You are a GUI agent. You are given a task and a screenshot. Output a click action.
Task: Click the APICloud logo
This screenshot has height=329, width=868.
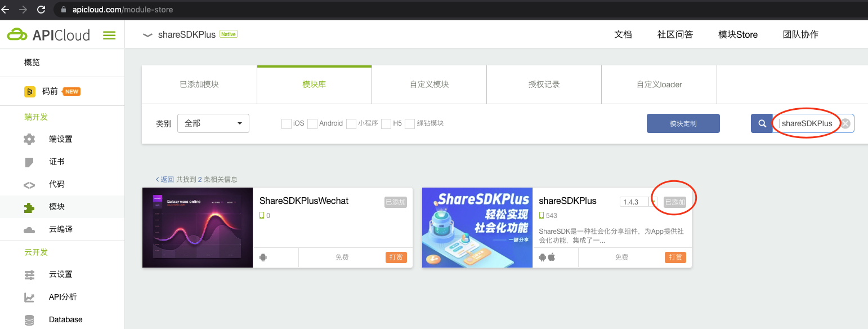48,35
